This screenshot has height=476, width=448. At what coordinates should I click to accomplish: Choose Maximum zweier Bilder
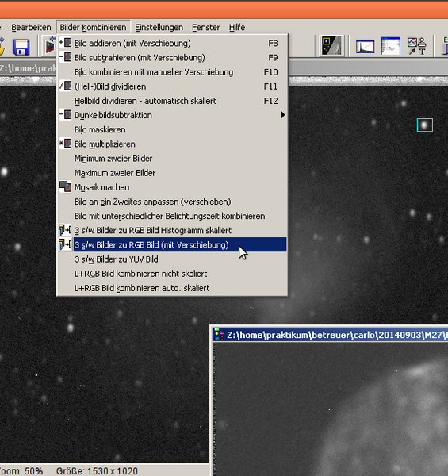click(x=172, y=173)
